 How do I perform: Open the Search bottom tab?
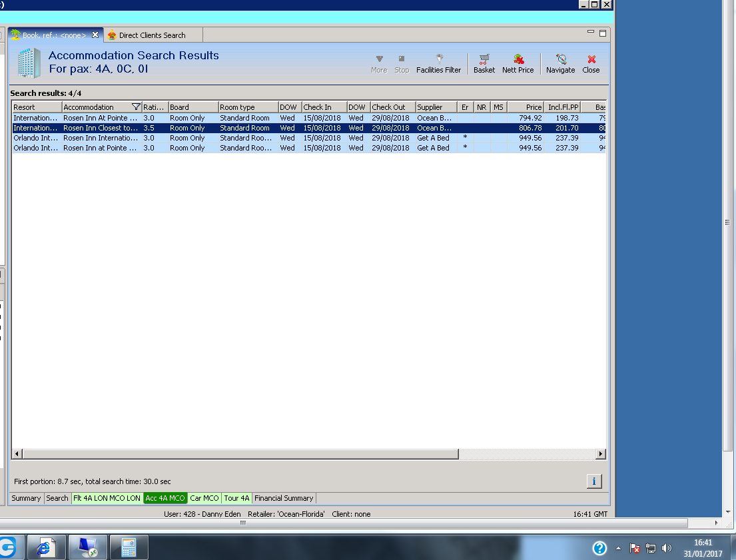(x=57, y=498)
